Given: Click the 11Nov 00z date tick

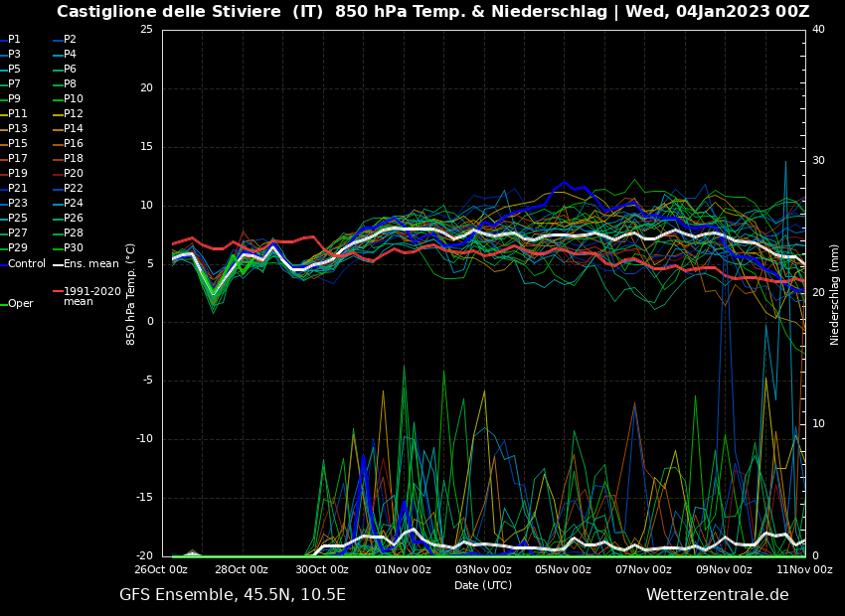Looking at the screenshot, I should click(804, 569).
